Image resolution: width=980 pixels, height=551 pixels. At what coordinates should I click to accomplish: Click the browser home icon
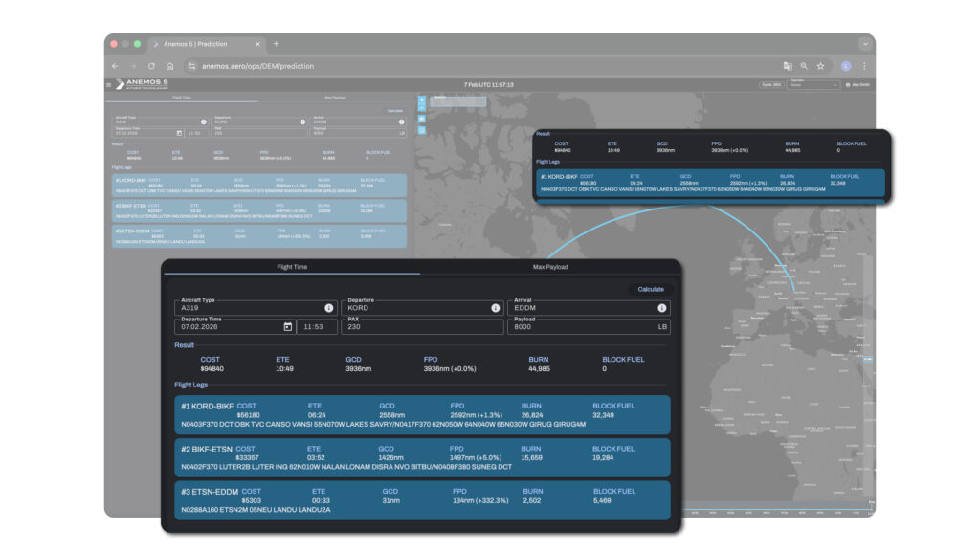coord(169,66)
